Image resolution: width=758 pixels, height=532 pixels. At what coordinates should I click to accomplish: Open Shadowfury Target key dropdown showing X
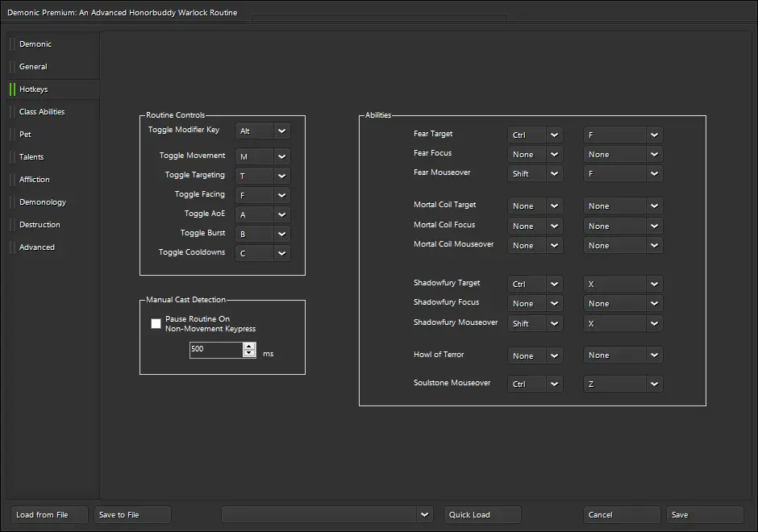tap(623, 284)
